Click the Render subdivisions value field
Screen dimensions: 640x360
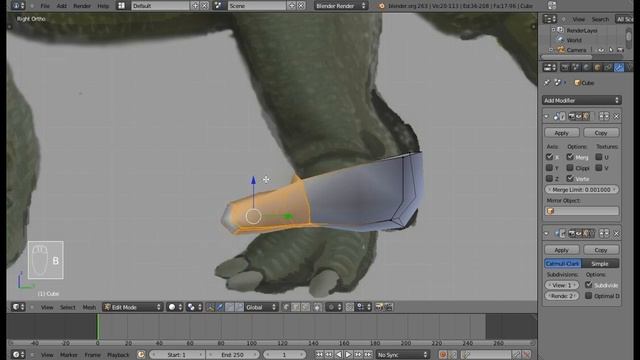562,296
